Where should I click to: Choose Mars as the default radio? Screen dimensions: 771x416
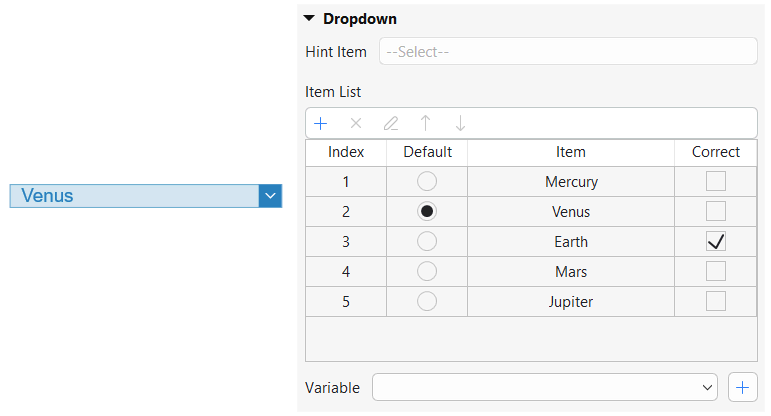pos(427,272)
